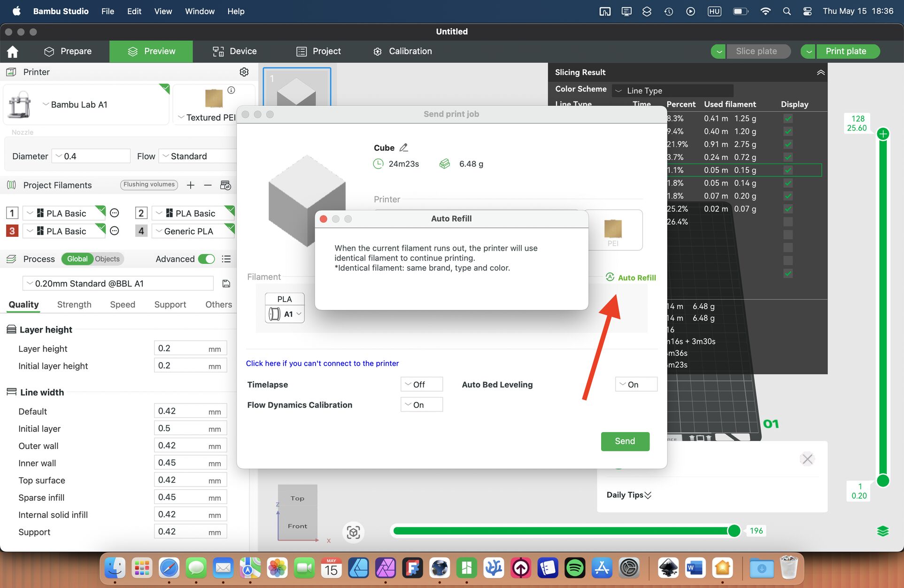Screen dimensions: 904x588
Task: Toggle display checkbox in 8.3% row
Action: click(x=788, y=118)
